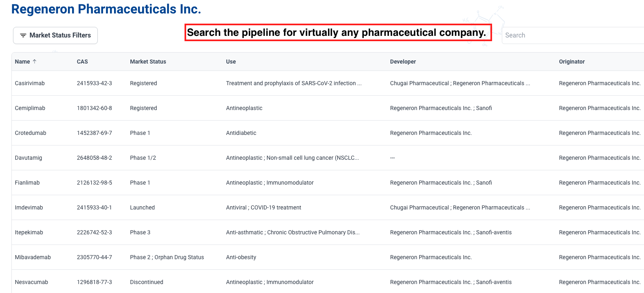
Task: Sort by the Market Status column header
Action: coord(148,62)
